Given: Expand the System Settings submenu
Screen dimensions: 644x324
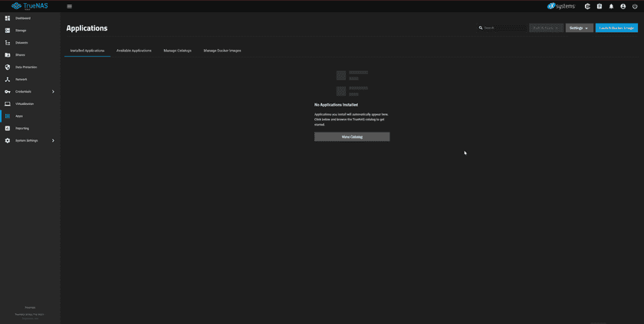Looking at the screenshot, I should (52, 140).
